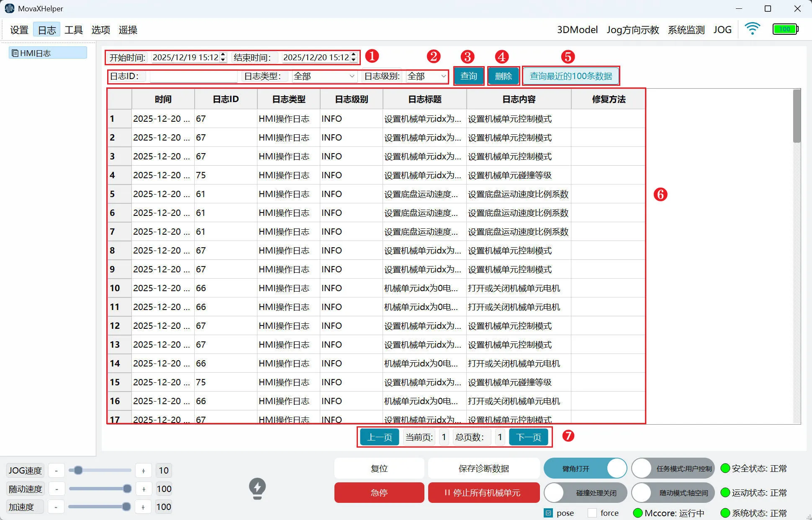Open the 系统监测 menu item

point(686,30)
